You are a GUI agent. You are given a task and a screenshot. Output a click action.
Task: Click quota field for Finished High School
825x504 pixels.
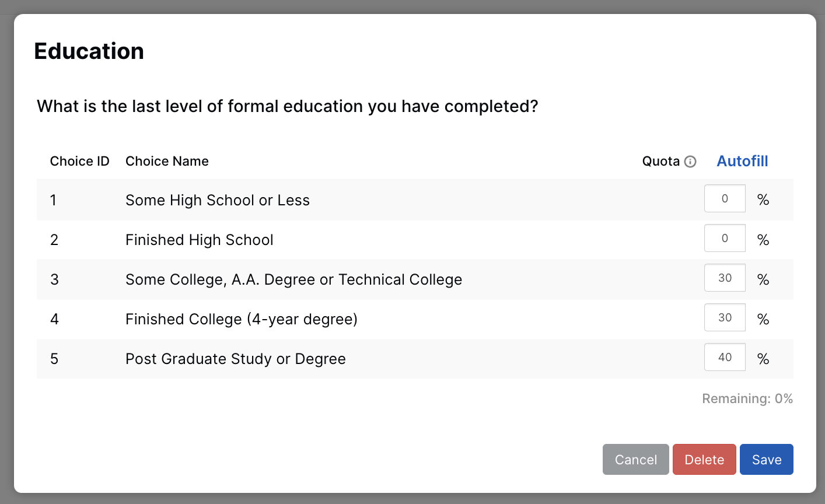coord(725,238)
